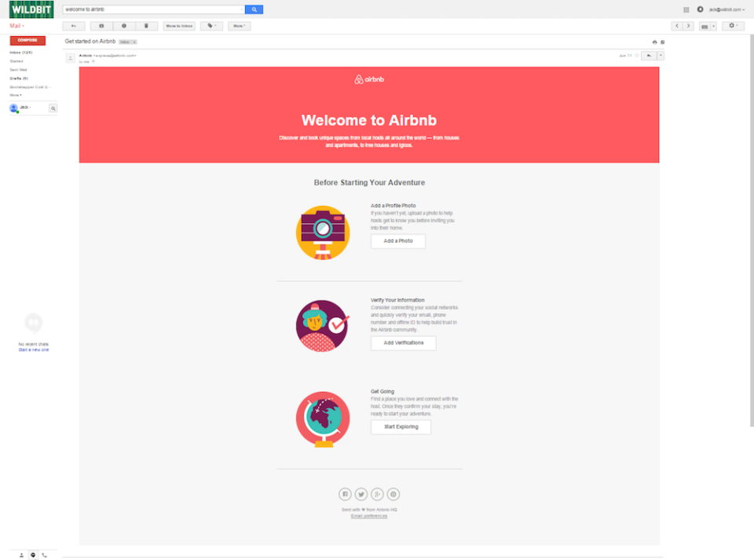This screenshot has height=560, width=754.
Task: Delete email using trash icon
Action: click(147, 26)
